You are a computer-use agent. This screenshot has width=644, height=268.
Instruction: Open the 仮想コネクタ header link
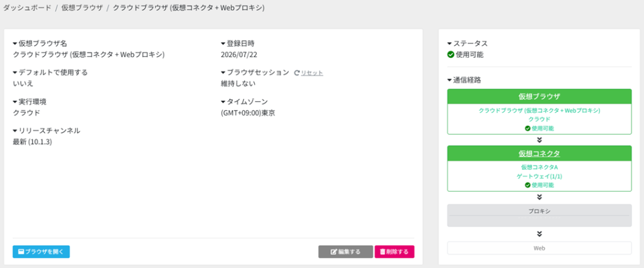(x=539, y=154)
